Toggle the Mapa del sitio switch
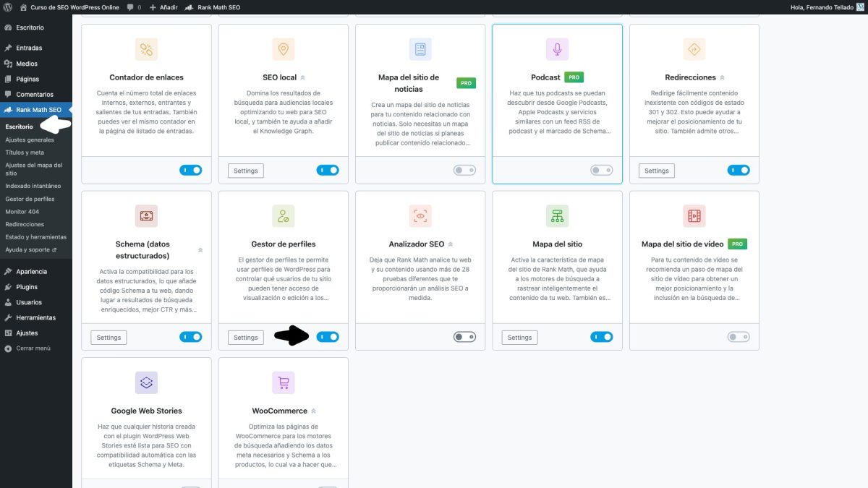Screen dimensions: 868x488 (601, 337)
